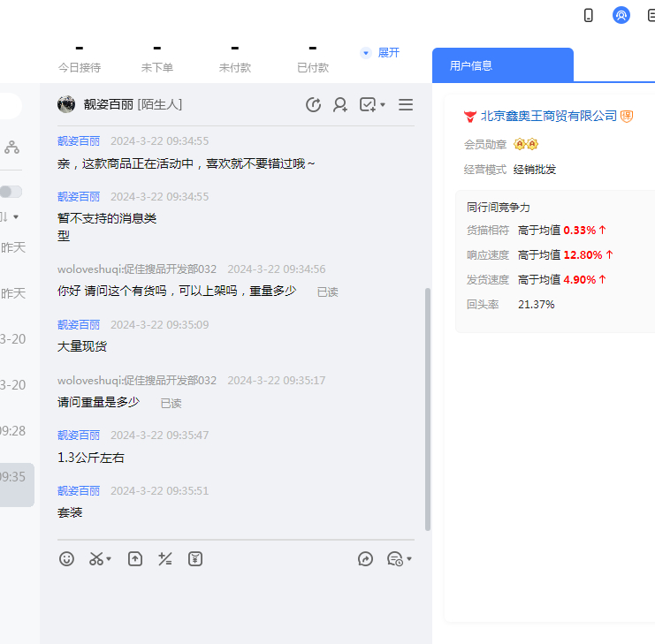Click the add contact icon in chat header
The image size is (655, 644).
[339, 105]
